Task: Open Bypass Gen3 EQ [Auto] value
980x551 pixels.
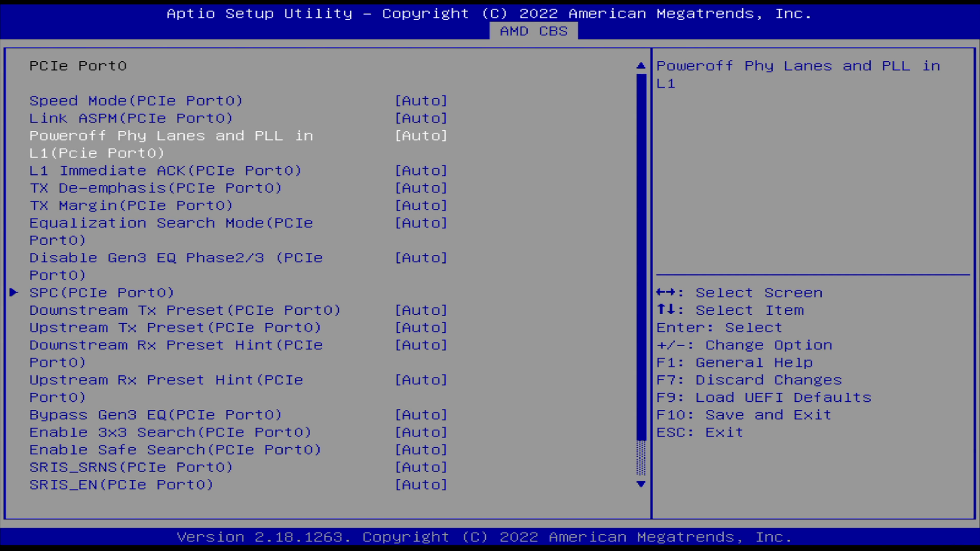Action: coord(421,415)
